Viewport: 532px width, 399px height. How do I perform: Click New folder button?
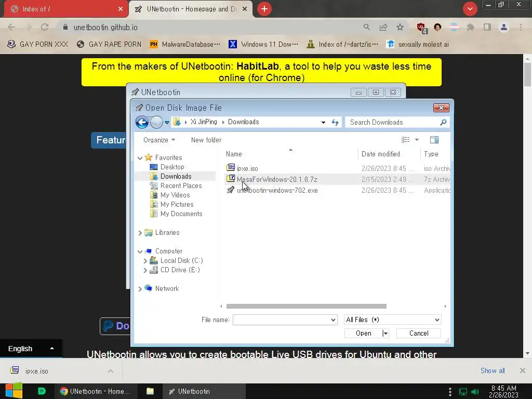(x=206, y=140)
